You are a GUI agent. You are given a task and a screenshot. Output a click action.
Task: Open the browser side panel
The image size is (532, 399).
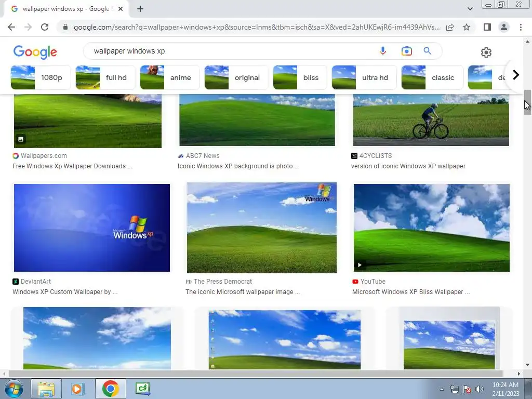click(x=487, y=27)
